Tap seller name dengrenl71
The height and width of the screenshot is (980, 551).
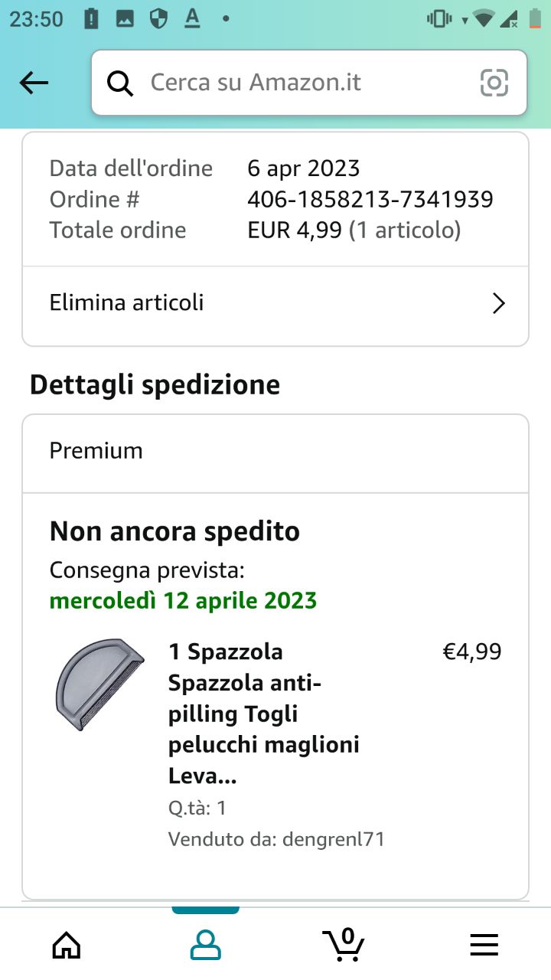coord(333,839)
